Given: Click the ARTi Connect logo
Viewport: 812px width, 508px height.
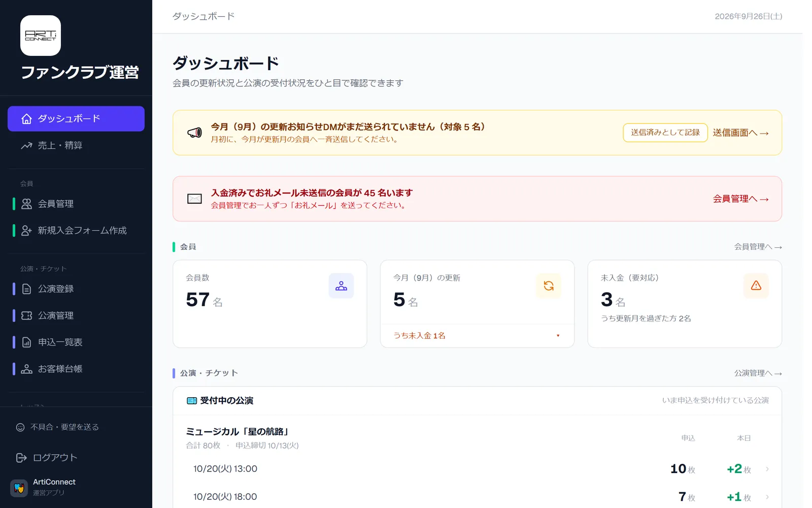Looking at the screenshot, I should 41,36.
